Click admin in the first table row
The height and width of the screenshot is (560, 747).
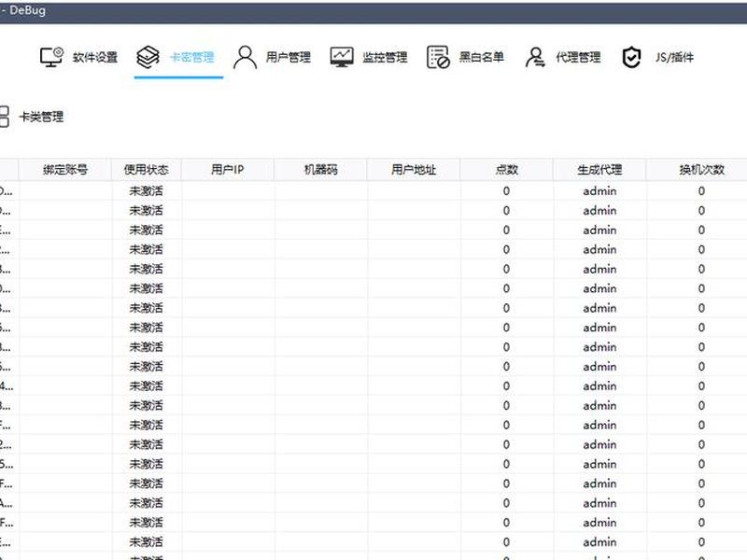pyautogui.click(x=599, y=191)
